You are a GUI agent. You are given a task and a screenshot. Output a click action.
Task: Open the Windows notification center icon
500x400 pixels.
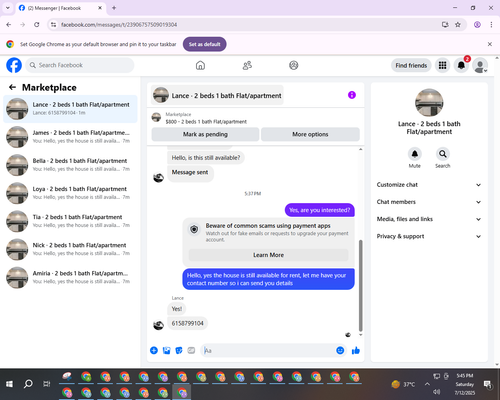click(488, 384)
